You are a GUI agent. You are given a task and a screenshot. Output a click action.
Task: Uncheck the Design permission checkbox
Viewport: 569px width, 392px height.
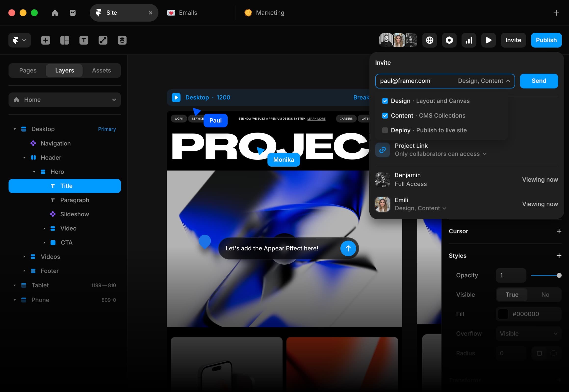click(385, 101)
